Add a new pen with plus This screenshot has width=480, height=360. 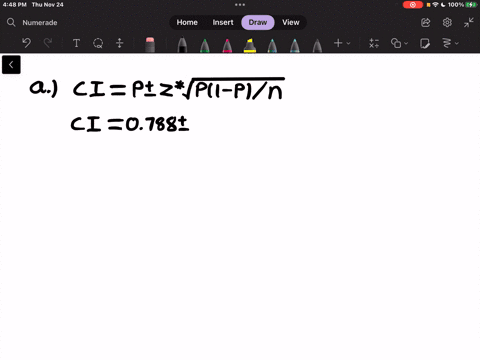338,43
